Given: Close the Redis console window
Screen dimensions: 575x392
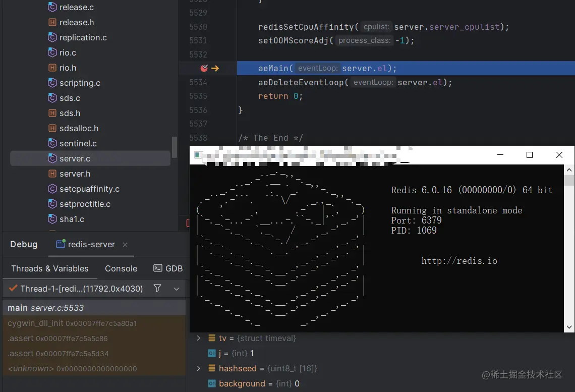Looking at the screenshot, I should click(x=559, y=155).
